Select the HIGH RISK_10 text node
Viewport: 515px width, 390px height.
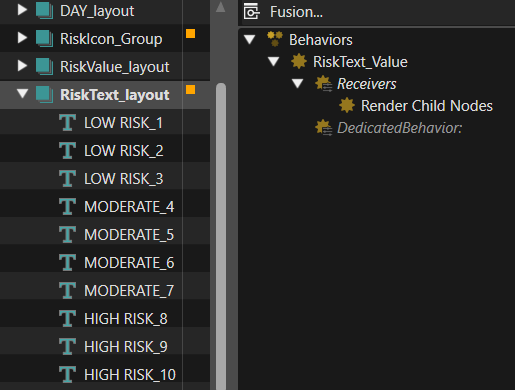click(130, 375)
